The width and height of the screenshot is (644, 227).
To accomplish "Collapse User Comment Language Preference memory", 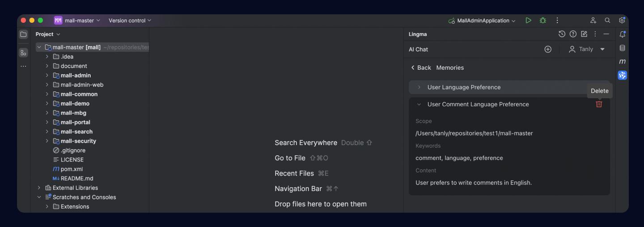I will pyautogui.click(x=419, y=104).
